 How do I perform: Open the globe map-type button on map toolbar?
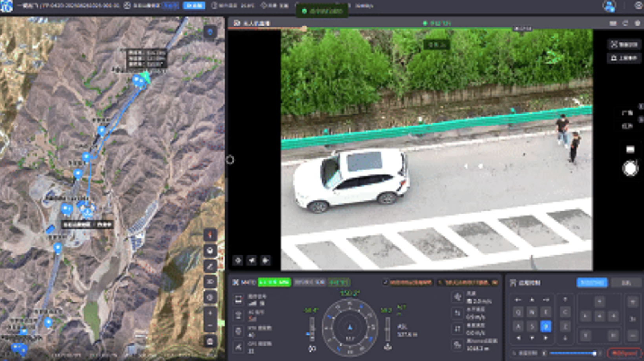(210, 251)
